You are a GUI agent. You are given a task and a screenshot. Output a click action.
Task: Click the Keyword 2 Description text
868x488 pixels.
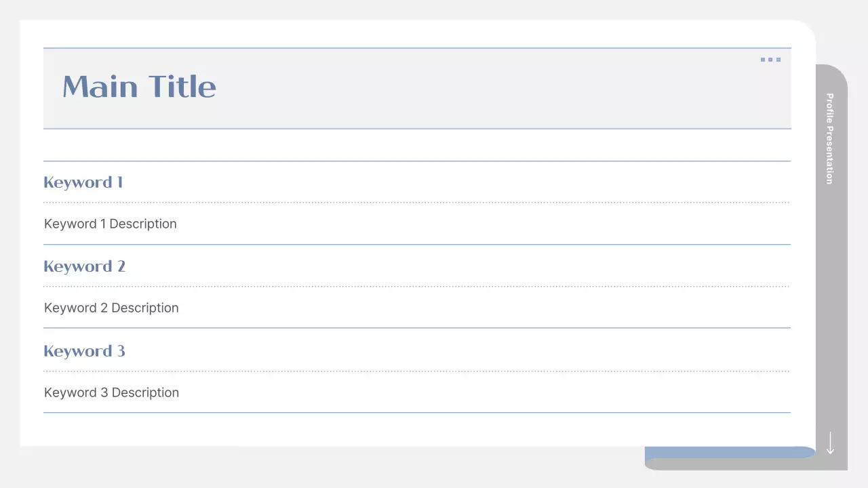tap(111, 308)
